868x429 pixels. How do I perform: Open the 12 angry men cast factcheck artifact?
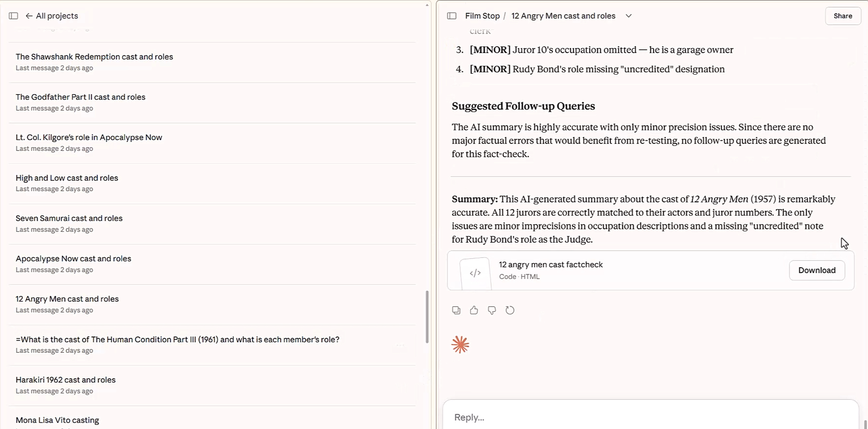(551, 265)
